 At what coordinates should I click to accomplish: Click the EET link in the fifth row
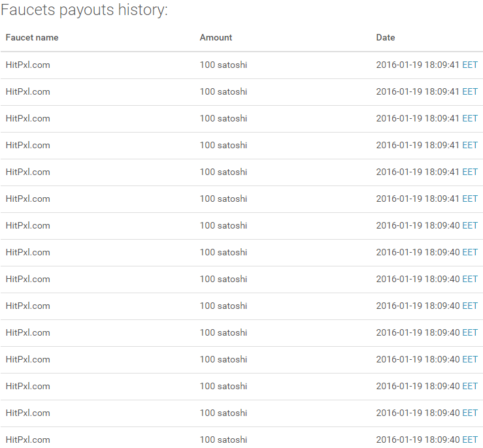[470, 172]
